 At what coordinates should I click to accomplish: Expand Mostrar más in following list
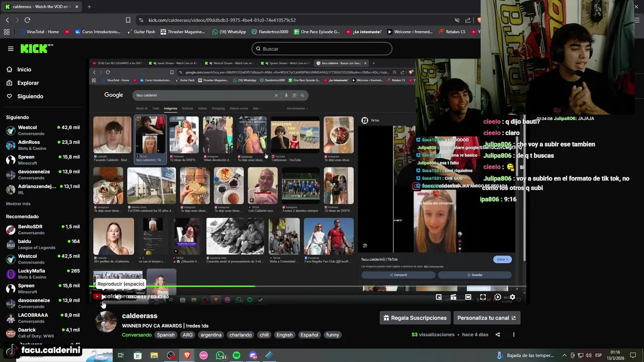point(18,204)
